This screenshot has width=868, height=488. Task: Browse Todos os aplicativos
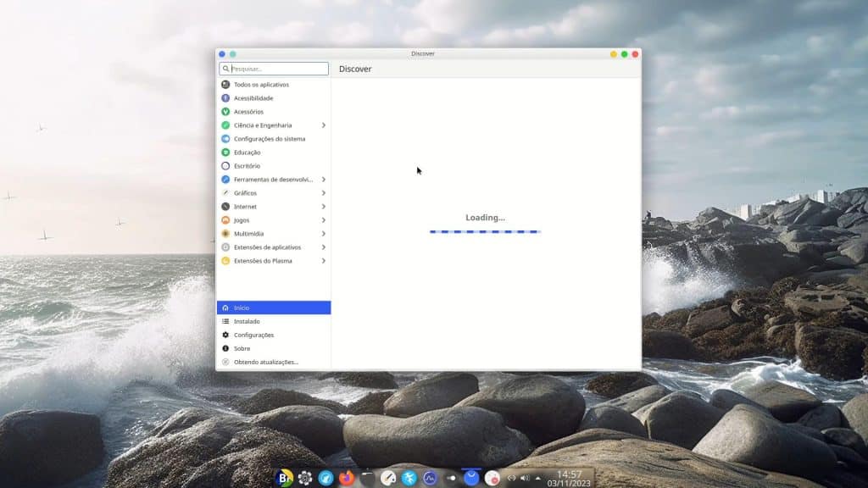point(261,84)
